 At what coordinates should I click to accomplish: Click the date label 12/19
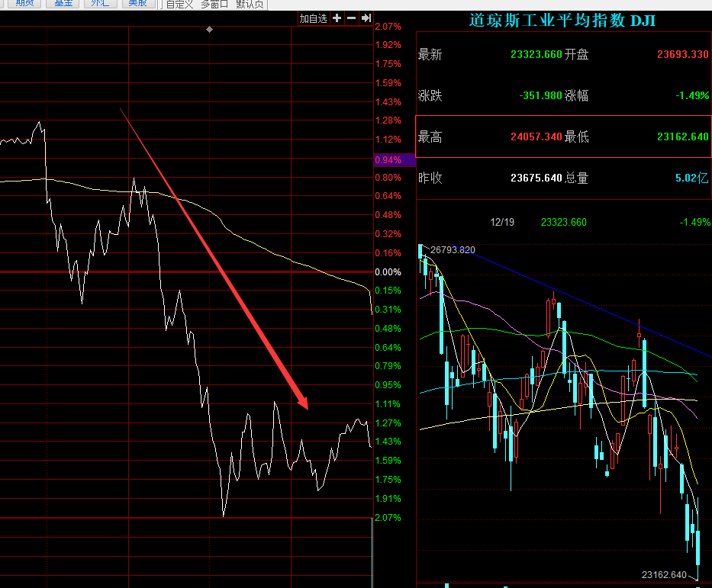pyautogui.click(x=502, y=223)
